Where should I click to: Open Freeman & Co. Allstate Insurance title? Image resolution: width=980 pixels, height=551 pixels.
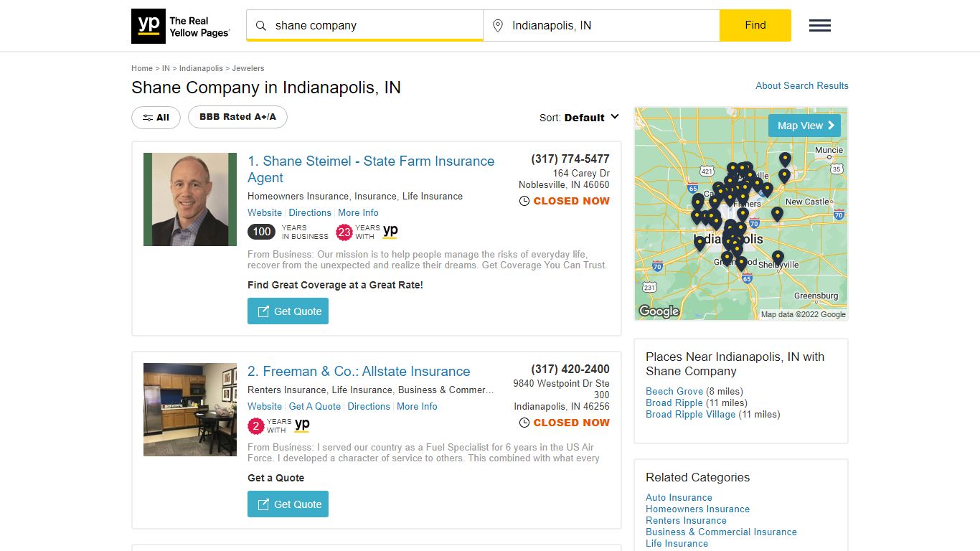click(359, 372)
